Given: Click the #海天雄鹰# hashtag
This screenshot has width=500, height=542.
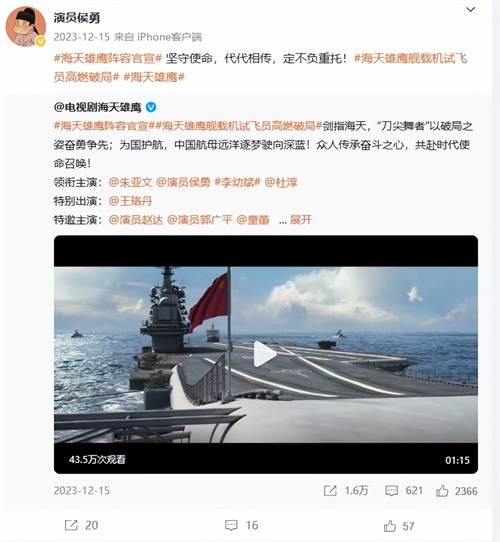Looking at the screenshot, I should (154, 77).
